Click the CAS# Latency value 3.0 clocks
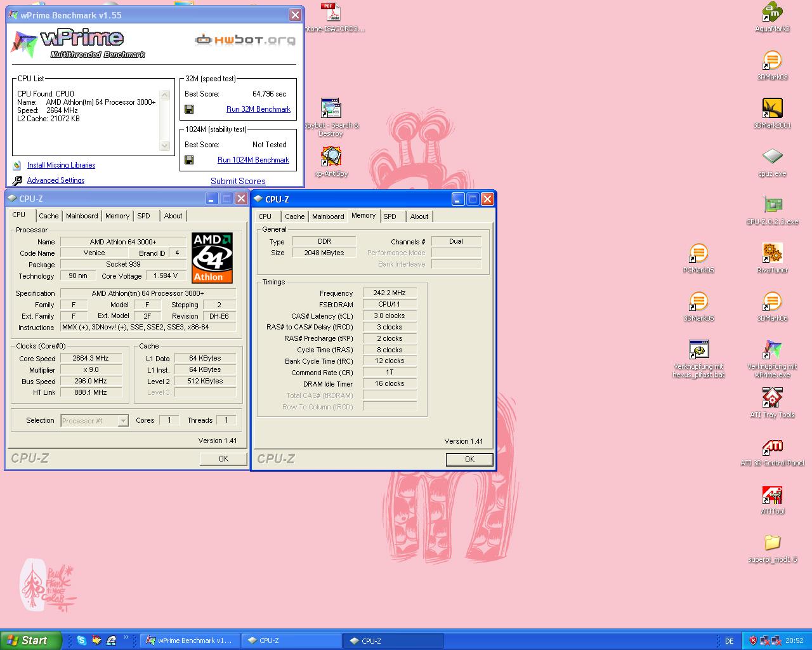The height and width of the screenshot is (650, 812). point(390,315)
